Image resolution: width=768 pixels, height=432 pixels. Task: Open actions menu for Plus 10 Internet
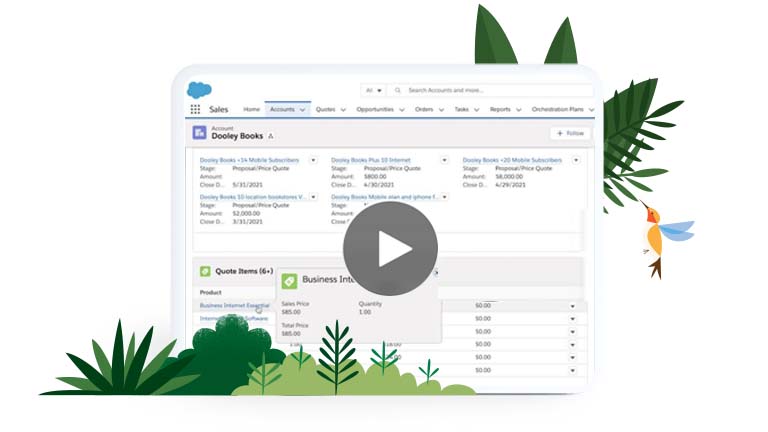click(x=444, y=160)
